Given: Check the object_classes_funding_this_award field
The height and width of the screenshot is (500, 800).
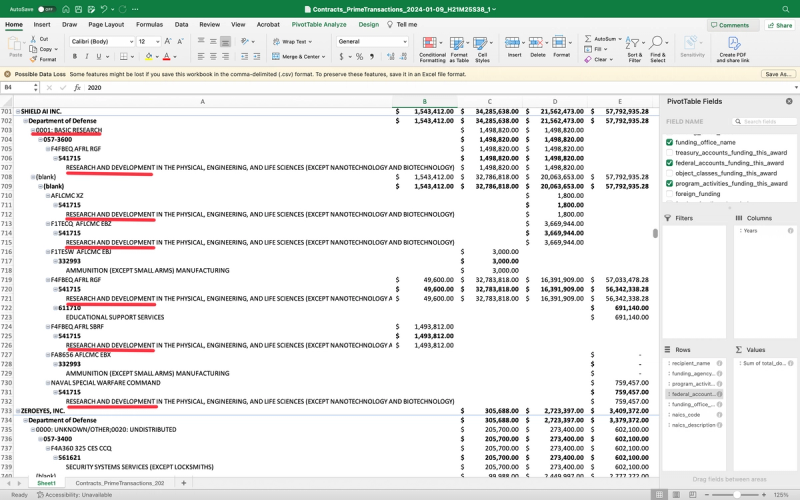Looking at the screenshot, I should (669, 173).
